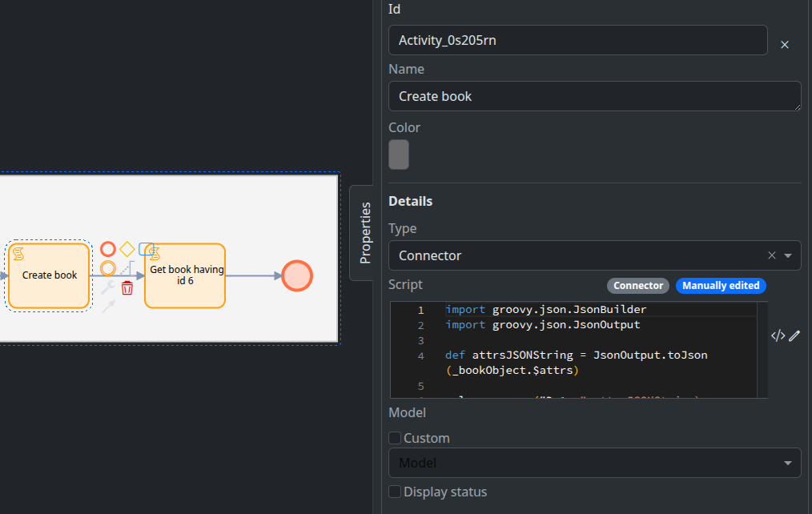This screenshot has width=812, height=514.
Task: Open script code view icon
Action: [x=777, y=336]
